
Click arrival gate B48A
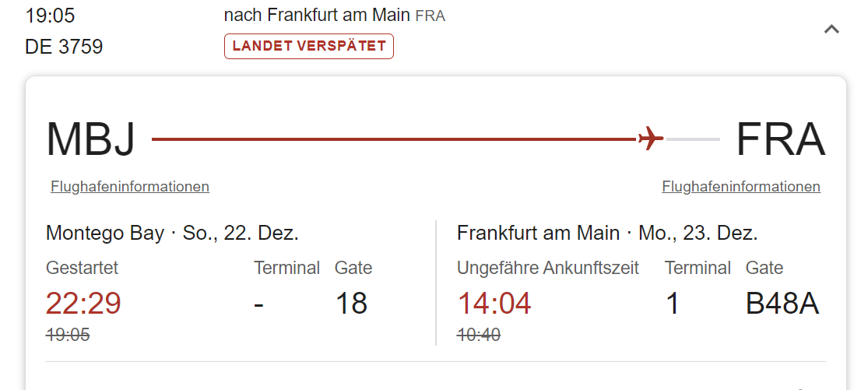[782, 303]
